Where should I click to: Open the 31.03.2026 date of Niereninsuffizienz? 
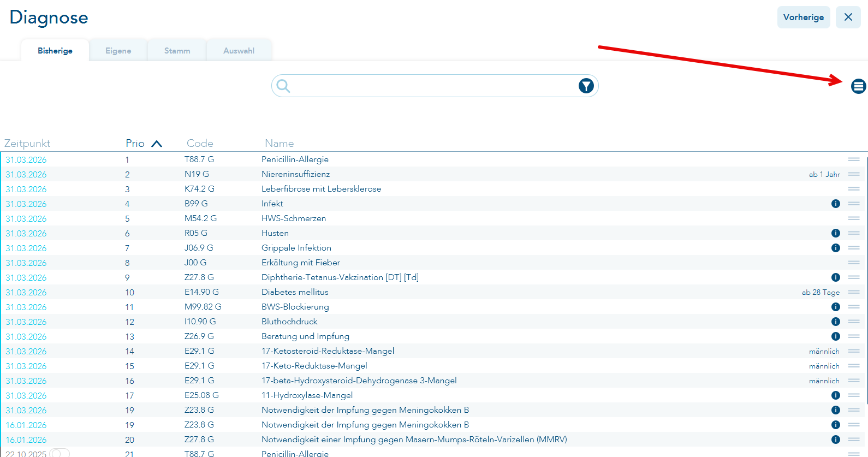tap(26, 175)
